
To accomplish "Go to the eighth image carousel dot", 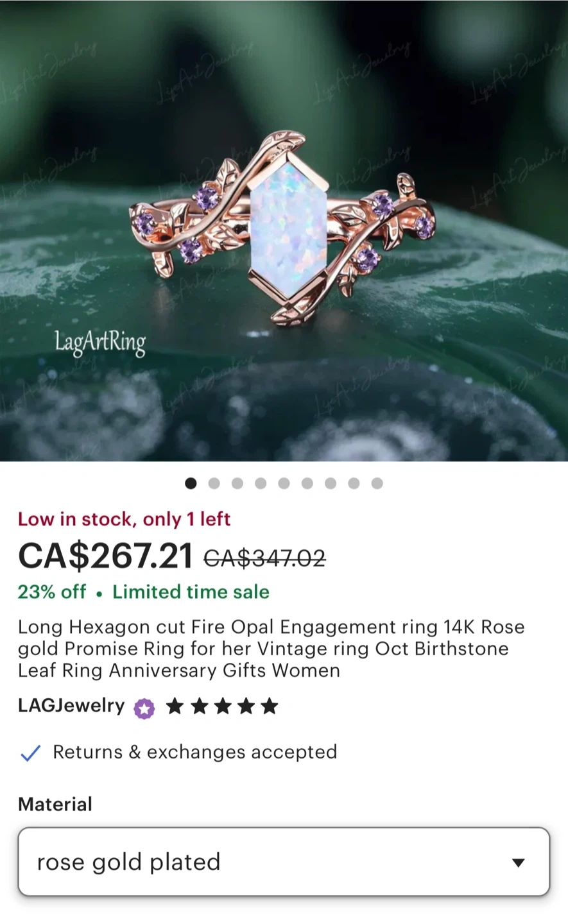I will coord(354,483).
